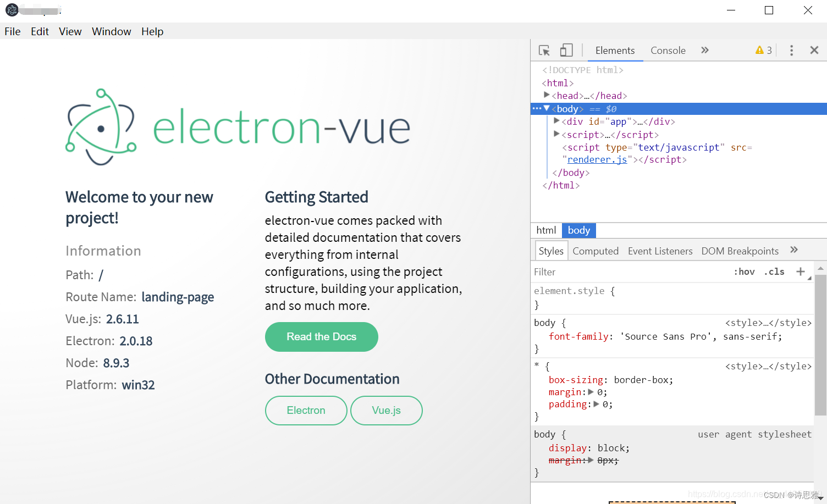Viewport: 827px width, 504px height.
Task: Click the styles pane scrollbar thumb
Action: point(820,345)
